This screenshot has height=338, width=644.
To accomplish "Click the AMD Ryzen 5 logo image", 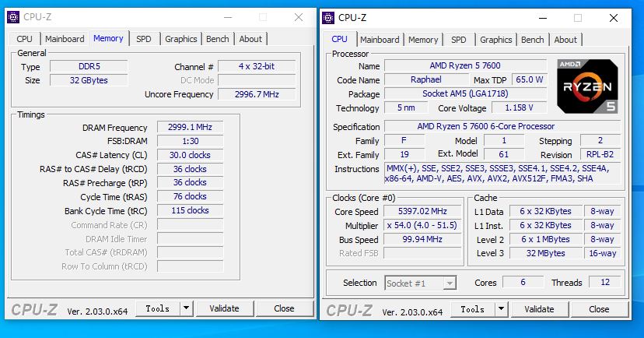I will pos(588,86).
